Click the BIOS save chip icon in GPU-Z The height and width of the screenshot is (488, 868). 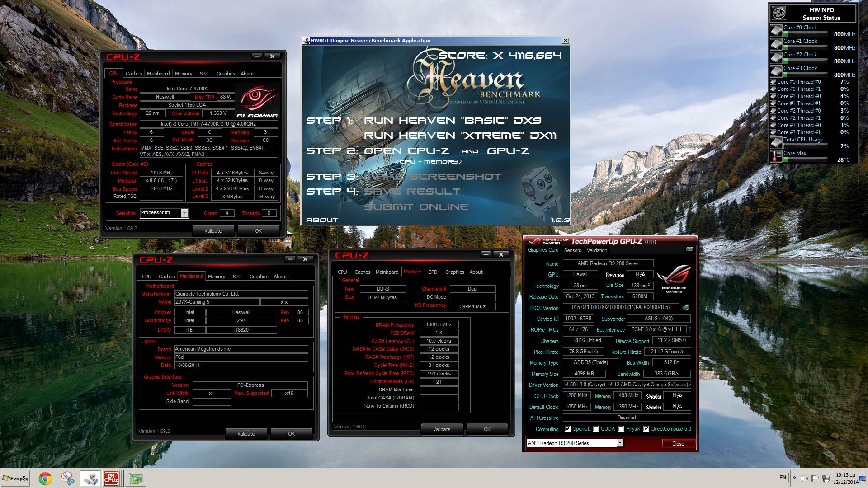(x=686, y=308)
